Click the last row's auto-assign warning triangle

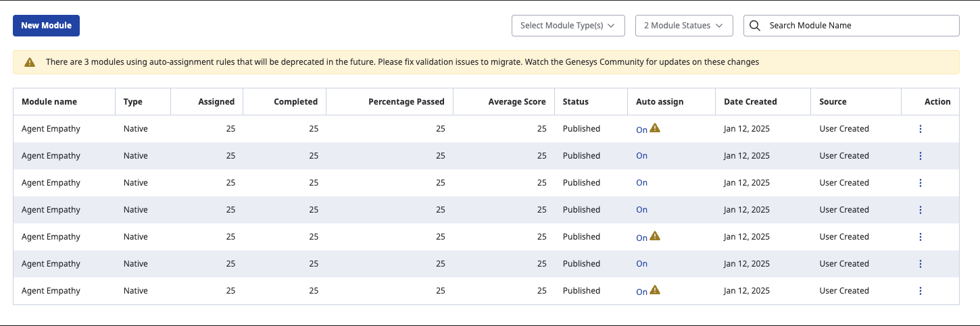click(655, 290)
